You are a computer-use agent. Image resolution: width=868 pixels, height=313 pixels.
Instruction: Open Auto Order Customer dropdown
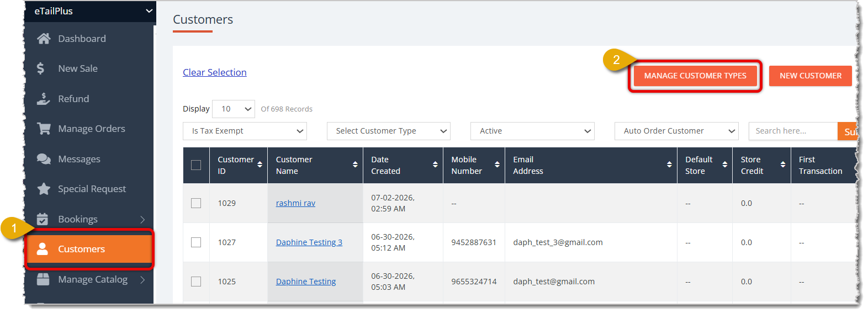pos(676,131)
